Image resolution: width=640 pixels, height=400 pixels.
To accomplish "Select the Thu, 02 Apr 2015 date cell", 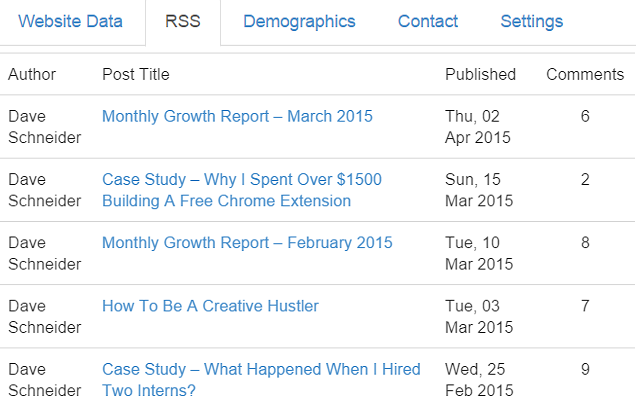I will pyautogui.click(x=478, y=127).
